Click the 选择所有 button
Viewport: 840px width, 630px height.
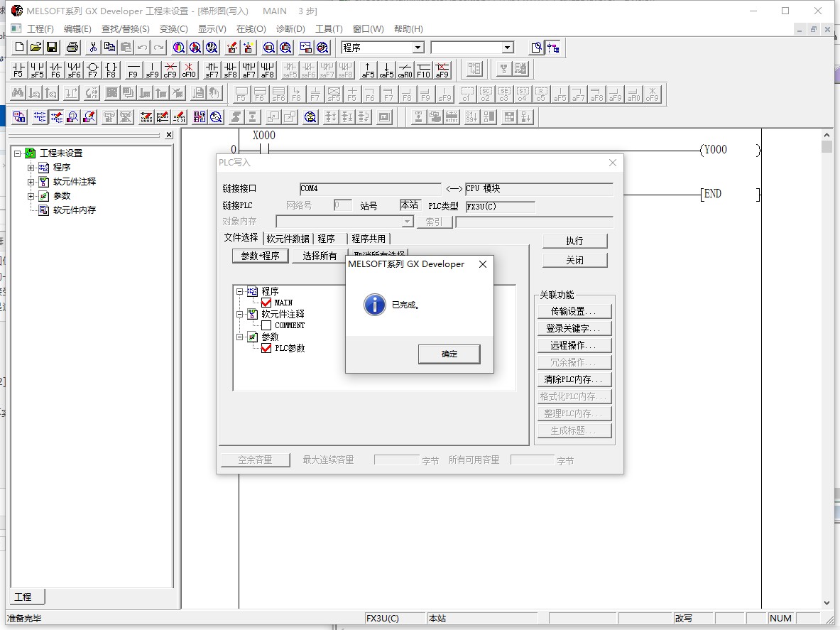[x=320, y=256]
